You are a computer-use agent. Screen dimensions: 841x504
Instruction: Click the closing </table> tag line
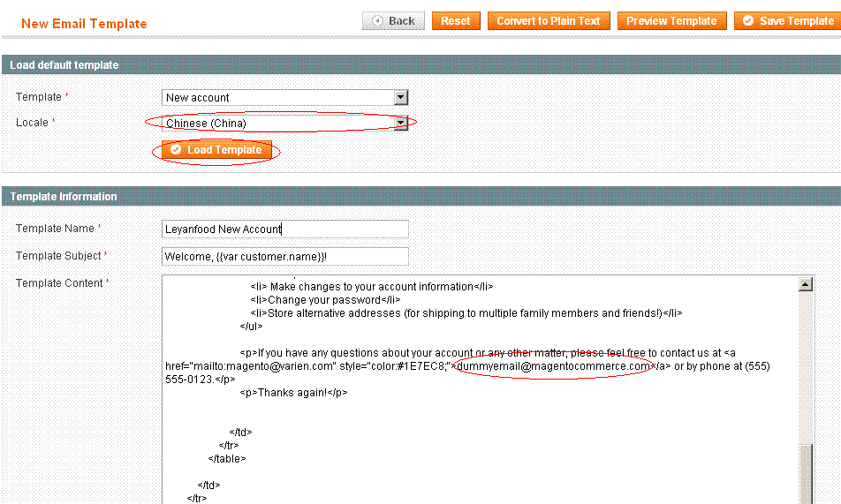[227, 459]
